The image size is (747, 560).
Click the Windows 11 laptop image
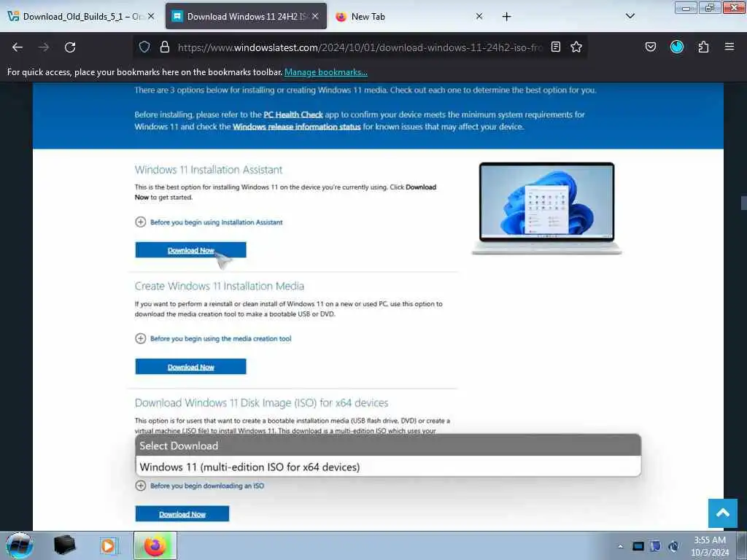[x=546, y=209]
